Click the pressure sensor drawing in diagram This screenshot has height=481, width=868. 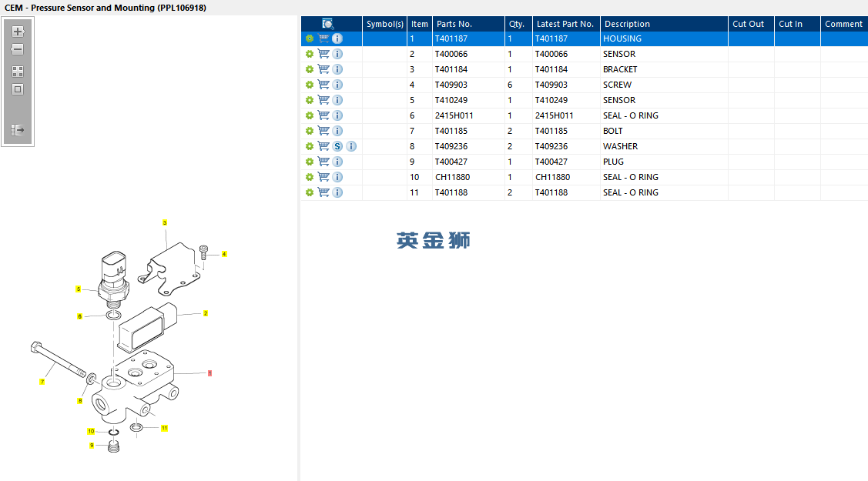point(113,280)
